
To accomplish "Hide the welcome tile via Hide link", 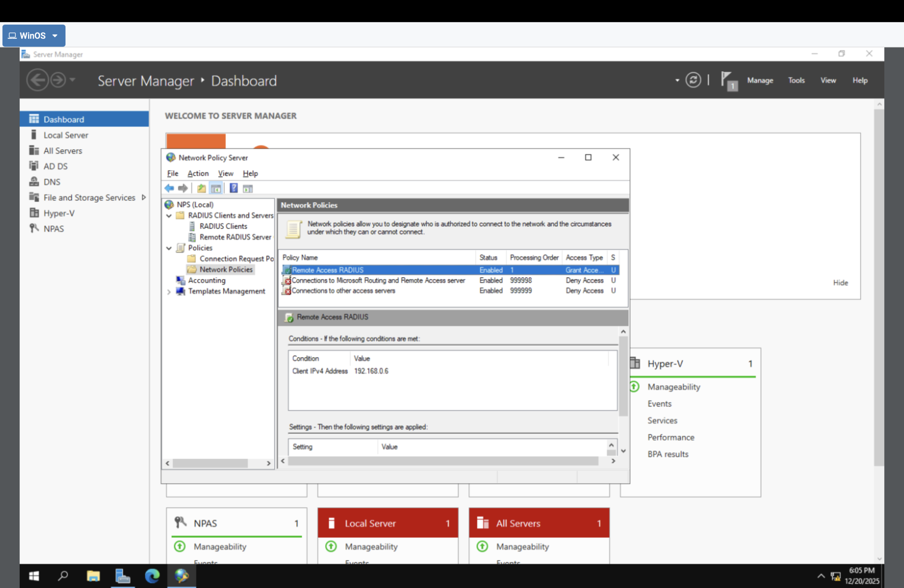I will click(x=840, y=282).
